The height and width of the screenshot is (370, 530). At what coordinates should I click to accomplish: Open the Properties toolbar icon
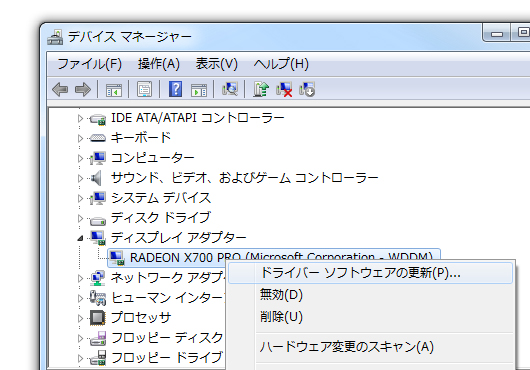(144, 90)
